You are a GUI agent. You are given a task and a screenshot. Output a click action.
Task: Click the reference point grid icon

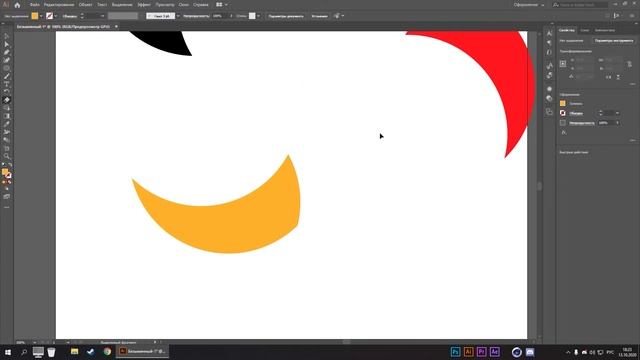tap(563, 64)
